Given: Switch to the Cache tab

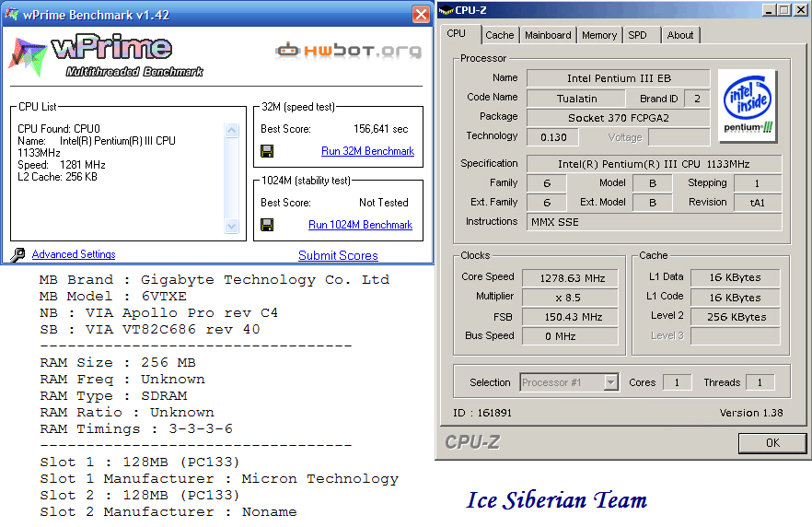Looking at the screenshot, I should [x=499, y=35].
